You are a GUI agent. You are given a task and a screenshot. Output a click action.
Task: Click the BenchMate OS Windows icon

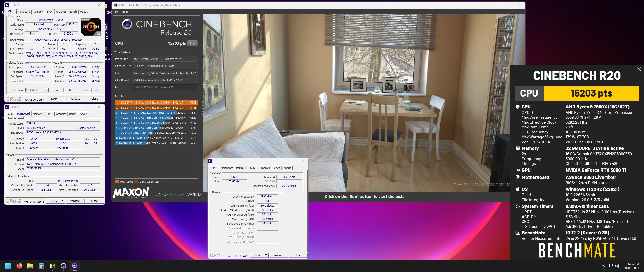pos(518,189)
